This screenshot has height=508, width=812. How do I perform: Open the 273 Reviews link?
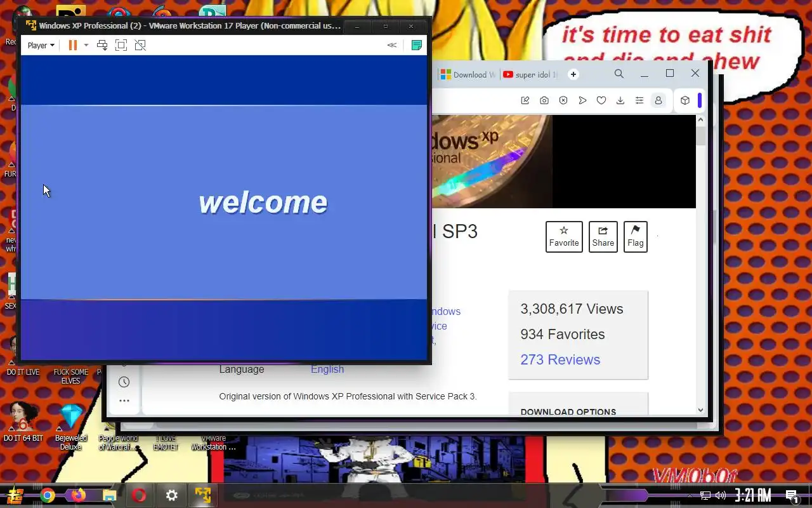point(560,359)
